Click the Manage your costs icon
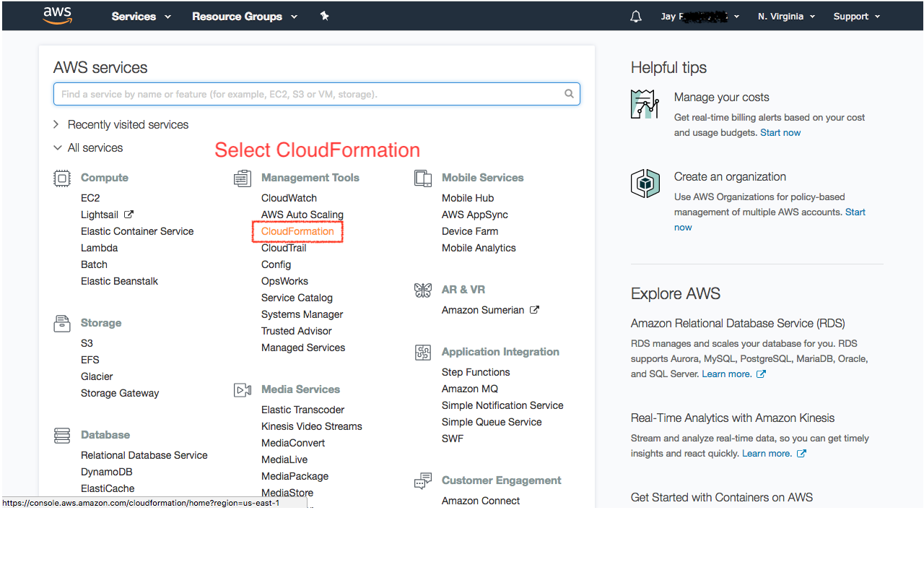Image resolution: width=924 pixels, height=578 pixels. (x=645, y=104)
